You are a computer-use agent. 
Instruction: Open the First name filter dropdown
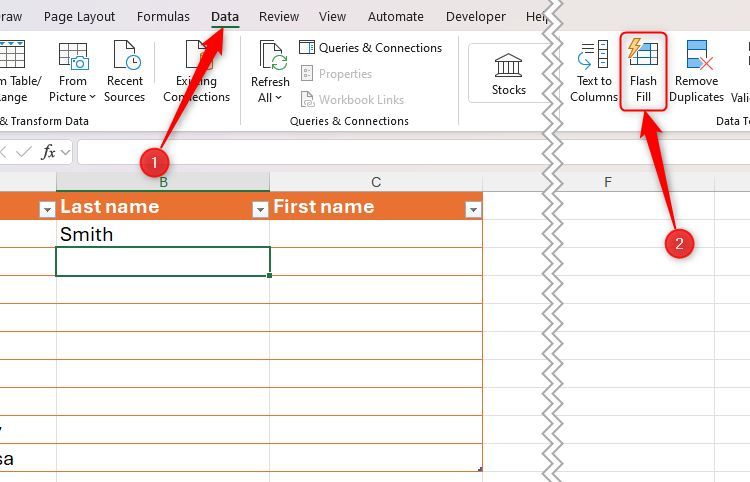[x=473, y=209]
